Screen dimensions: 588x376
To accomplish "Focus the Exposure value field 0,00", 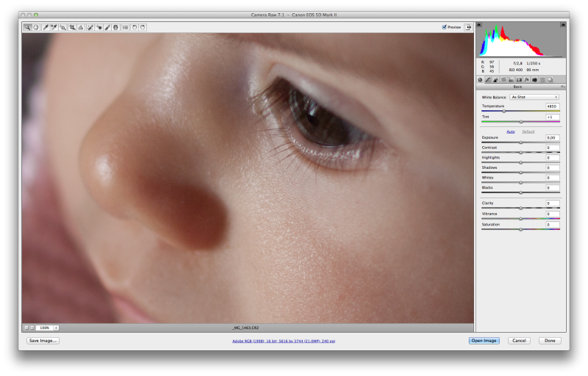I will point(553,137).
